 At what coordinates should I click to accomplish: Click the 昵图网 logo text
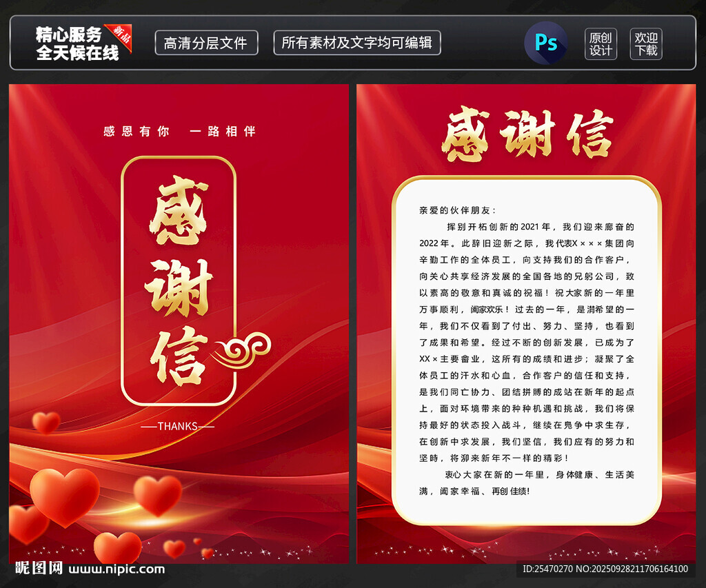click(39, 568)
